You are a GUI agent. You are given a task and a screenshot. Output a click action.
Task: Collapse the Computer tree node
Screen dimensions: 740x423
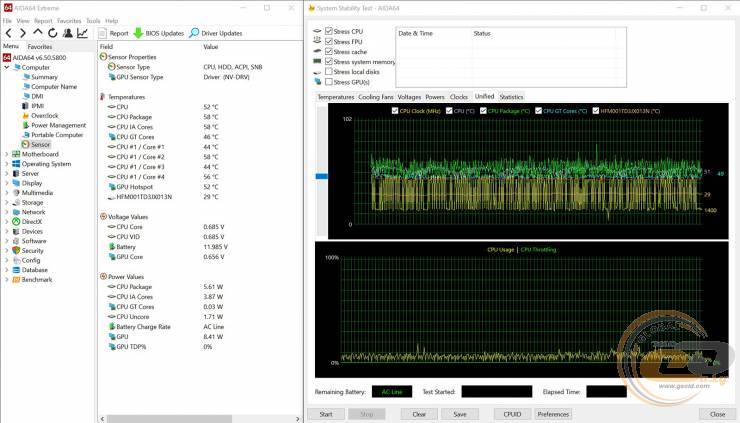point(7,68)
